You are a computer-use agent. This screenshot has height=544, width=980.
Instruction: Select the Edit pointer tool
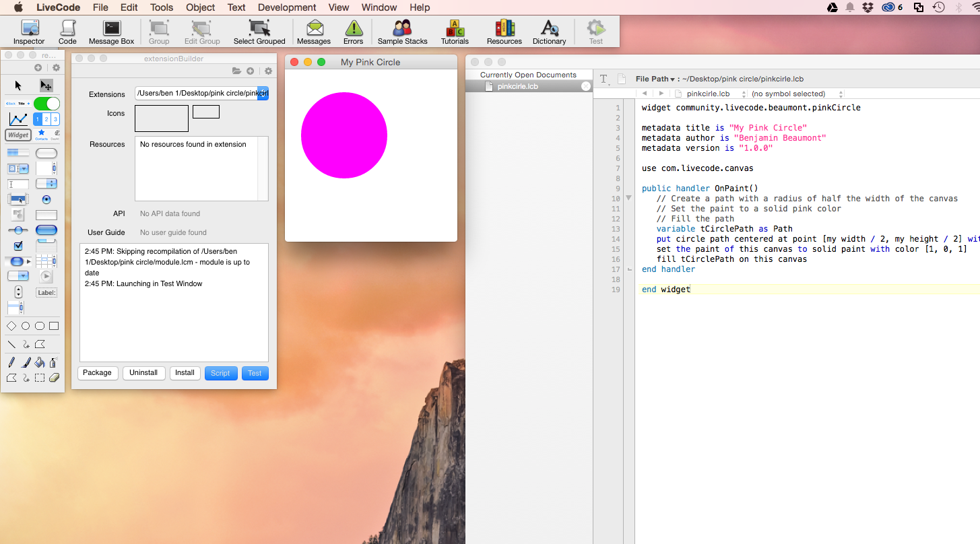pos(46,86)
